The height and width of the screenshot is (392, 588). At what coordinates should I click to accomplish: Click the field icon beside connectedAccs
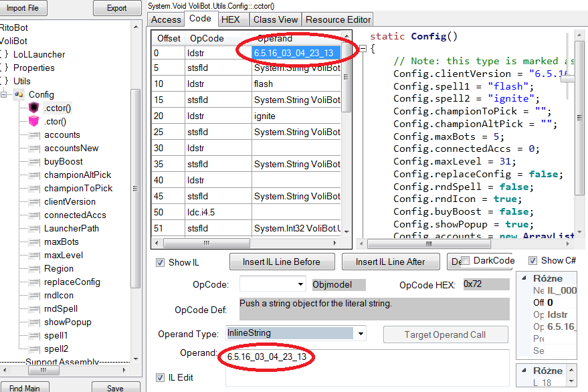pos(34,215)
